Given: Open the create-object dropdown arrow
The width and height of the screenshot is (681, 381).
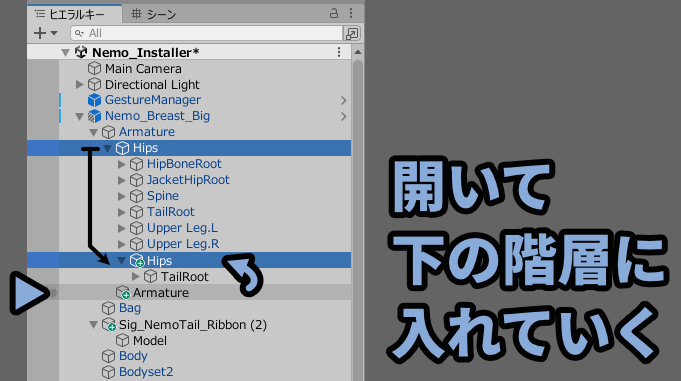Looking at the screenshot, I should pos(54,33).
